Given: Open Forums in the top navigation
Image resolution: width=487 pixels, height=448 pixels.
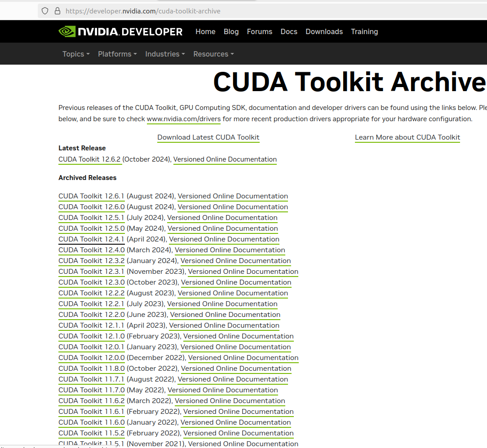Looking at the screenshot, I should [259, 31].
